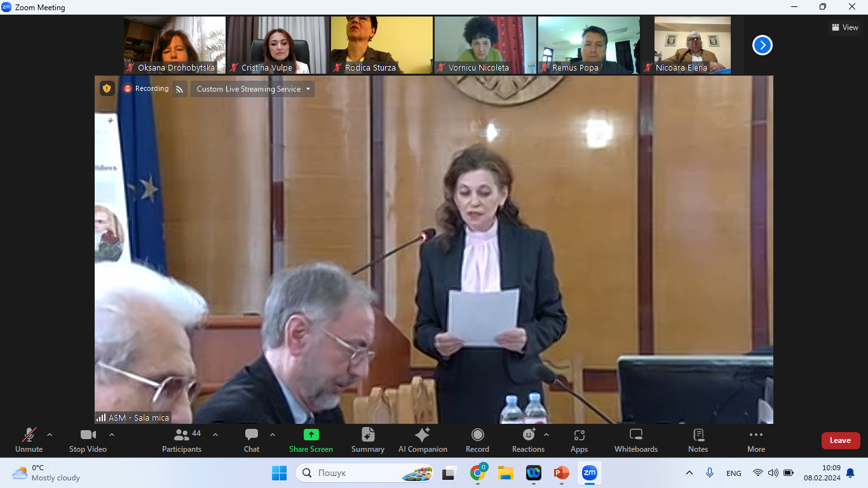
Task: Click the green Share Screen icon
Action: (311, 435)
